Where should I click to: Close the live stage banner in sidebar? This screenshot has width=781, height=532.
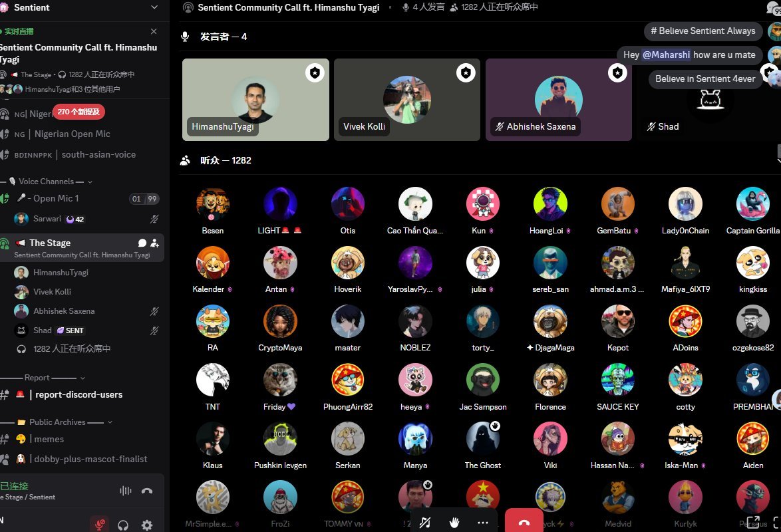click(x=154, y=31)
